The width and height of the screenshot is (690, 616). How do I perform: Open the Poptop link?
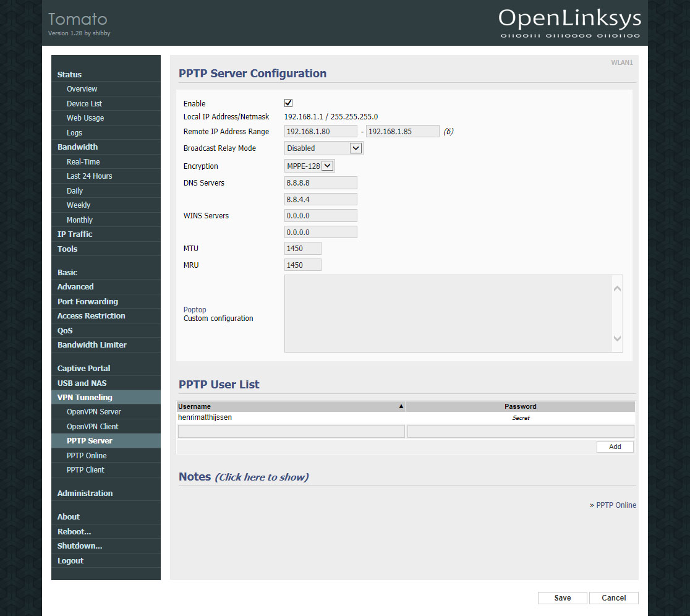195,310
